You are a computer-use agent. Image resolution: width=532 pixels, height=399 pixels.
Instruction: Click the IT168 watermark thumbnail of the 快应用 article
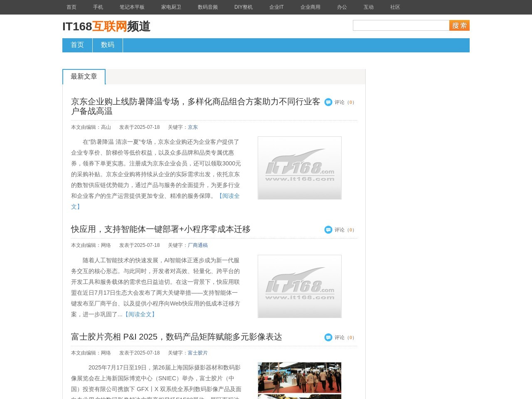pos(299,286)
